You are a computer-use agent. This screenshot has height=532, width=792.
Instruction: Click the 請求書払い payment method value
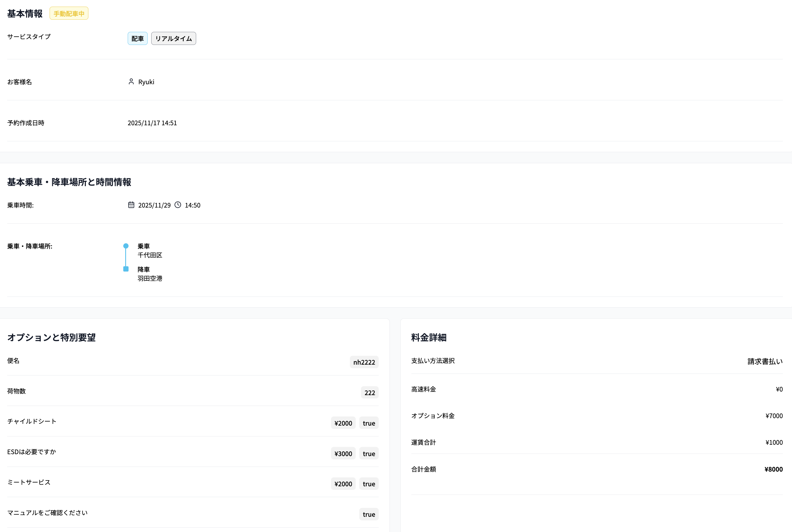(765, 361)
